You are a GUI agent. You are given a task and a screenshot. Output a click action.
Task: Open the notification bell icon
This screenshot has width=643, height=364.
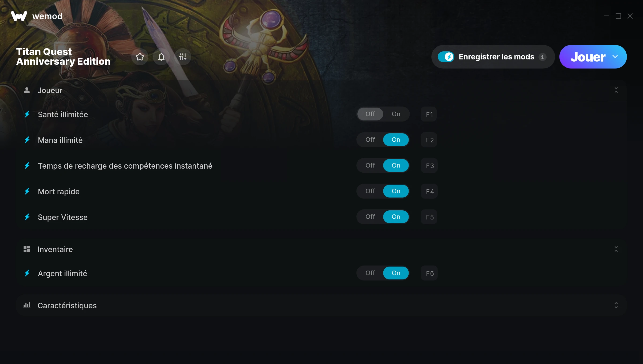click(x=161, y=57)
